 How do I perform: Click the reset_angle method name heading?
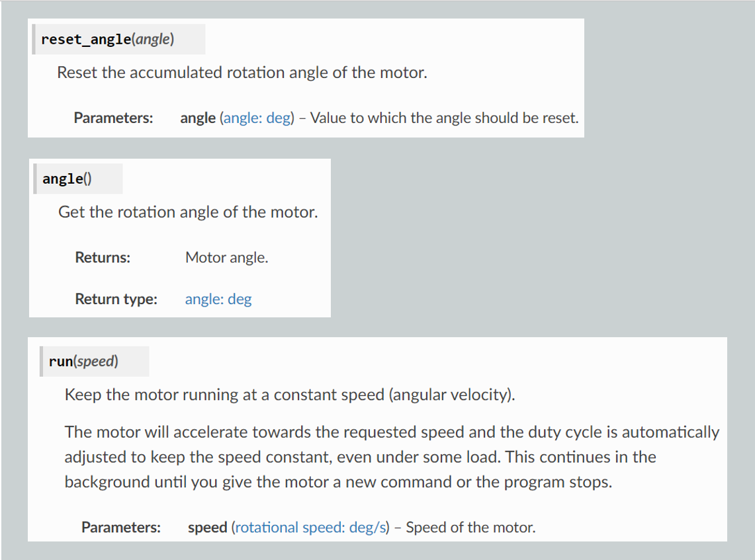[x=86, y=40]
